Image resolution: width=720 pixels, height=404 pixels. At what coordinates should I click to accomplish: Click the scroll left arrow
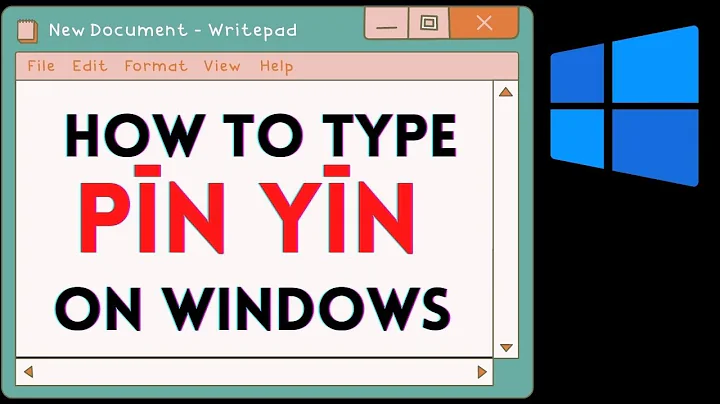tap(28, 372)
